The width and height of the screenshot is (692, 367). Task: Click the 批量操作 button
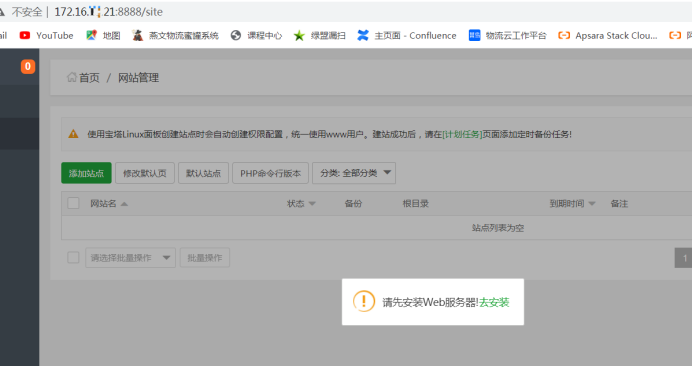(205, 258)
